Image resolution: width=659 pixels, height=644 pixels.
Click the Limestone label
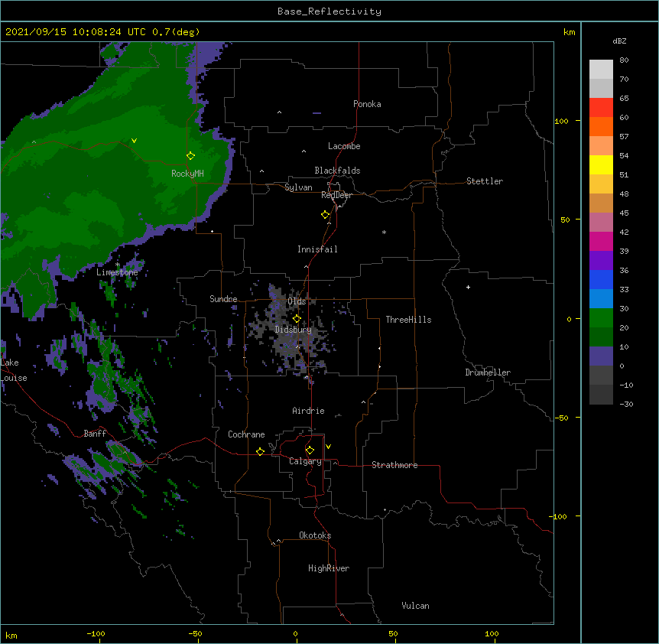[117, 272]
